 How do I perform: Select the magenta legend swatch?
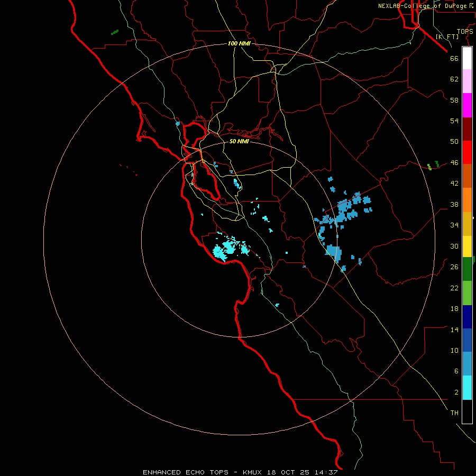tap(467, 105)
